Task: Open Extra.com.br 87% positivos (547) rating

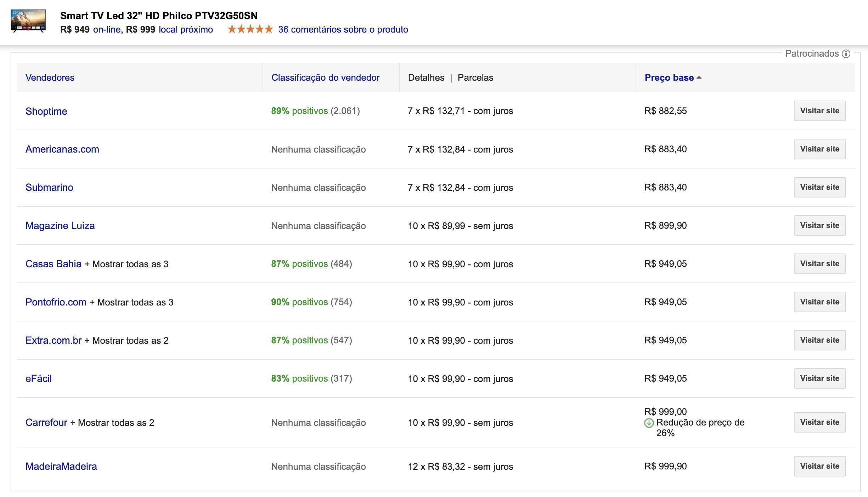Action: pyautogui.click(x=311, y=340)
